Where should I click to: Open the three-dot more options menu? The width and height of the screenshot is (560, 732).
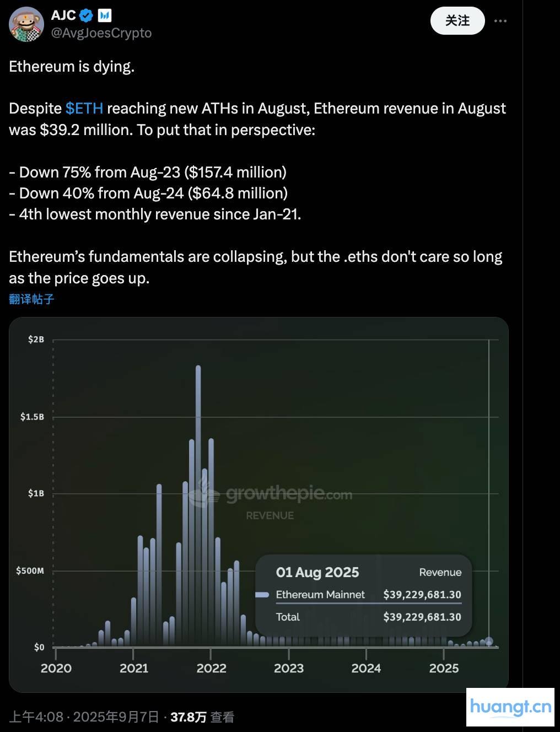click(x=500, y=21)
